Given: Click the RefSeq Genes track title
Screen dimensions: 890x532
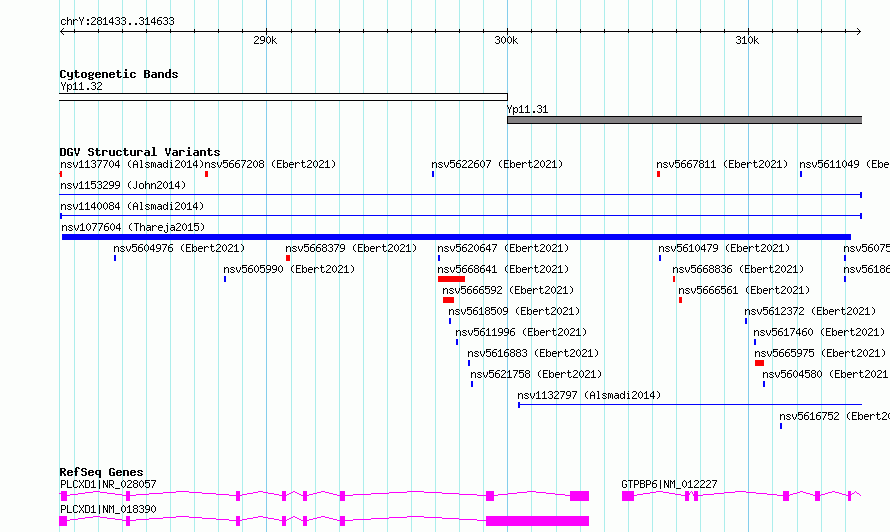Looking at the screenshot, I should [101, 472].
